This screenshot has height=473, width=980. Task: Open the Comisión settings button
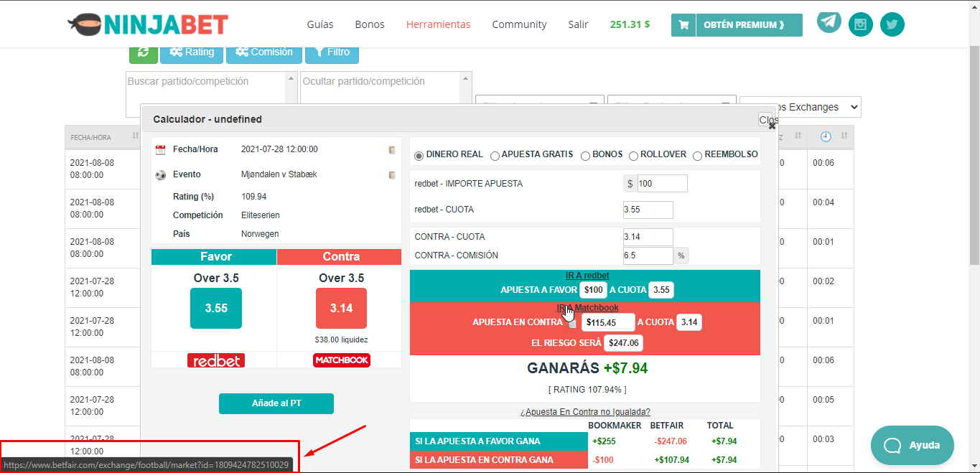tap(264, 52)
